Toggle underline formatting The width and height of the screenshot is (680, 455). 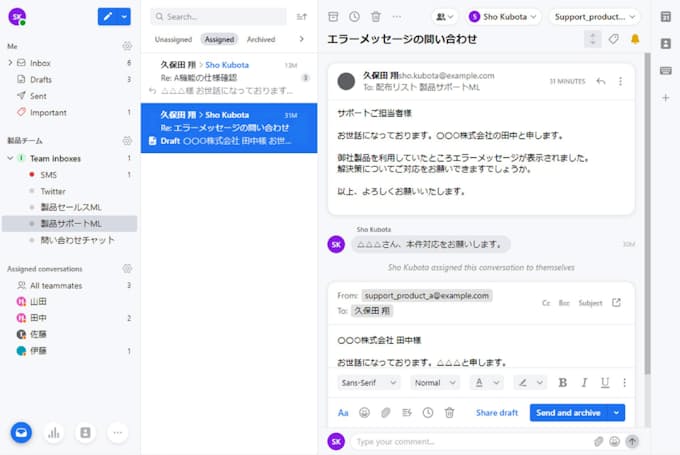pos(605,383)
